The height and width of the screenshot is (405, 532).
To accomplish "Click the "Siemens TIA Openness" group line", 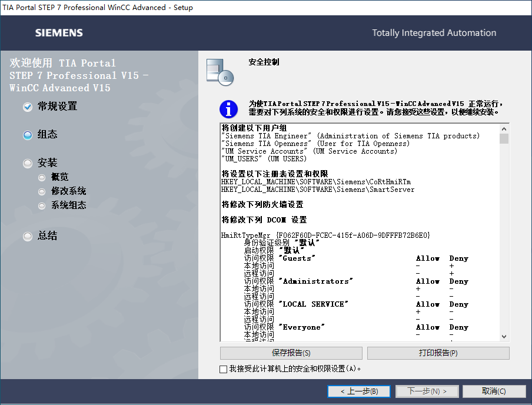I will 315,144.
